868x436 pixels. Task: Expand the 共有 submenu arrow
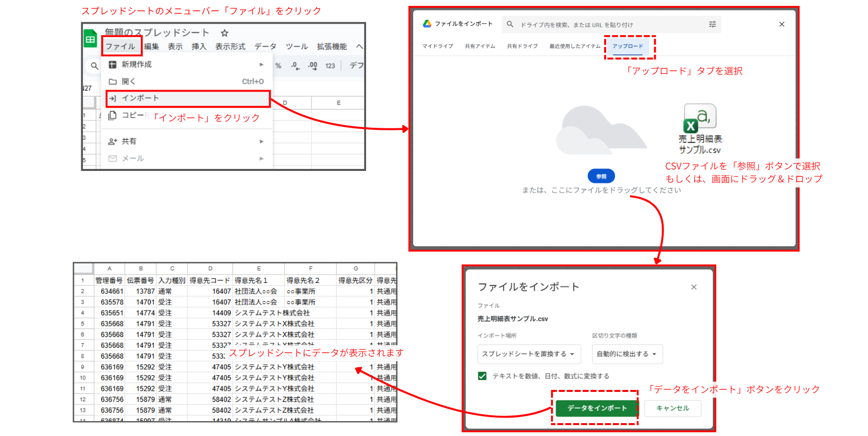pyautogui.click(x=261, y=142)
